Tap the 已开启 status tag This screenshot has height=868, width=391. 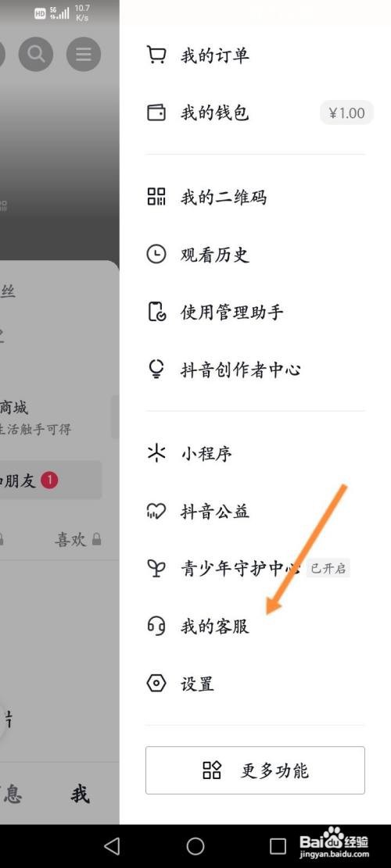(328, 569)
